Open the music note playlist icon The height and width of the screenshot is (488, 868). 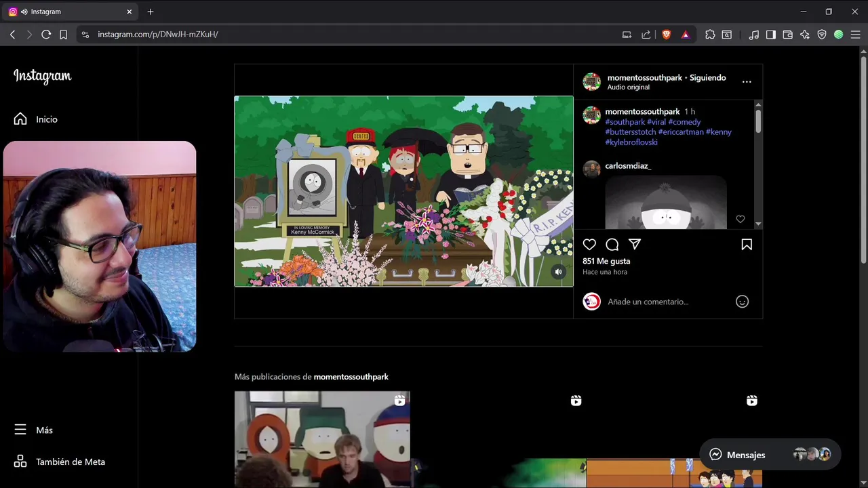click(x=754, y=35)
